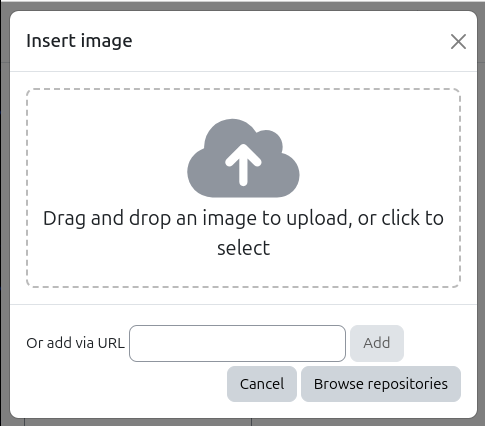
Task: Select the "Drag and drop an image" text
Action: pyautogui.click(x=150, y=219)
